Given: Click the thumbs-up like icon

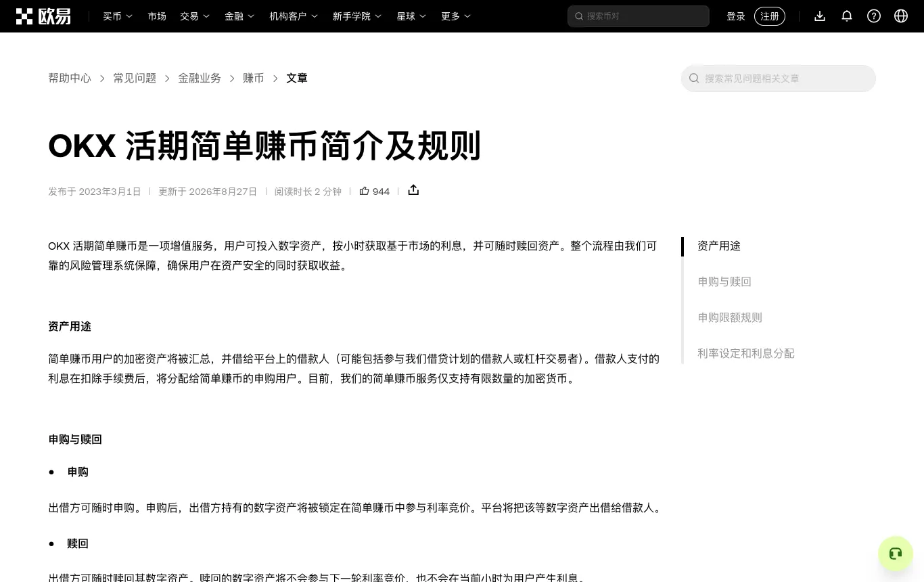Looking at the screenshot, I should click(364, 191).
